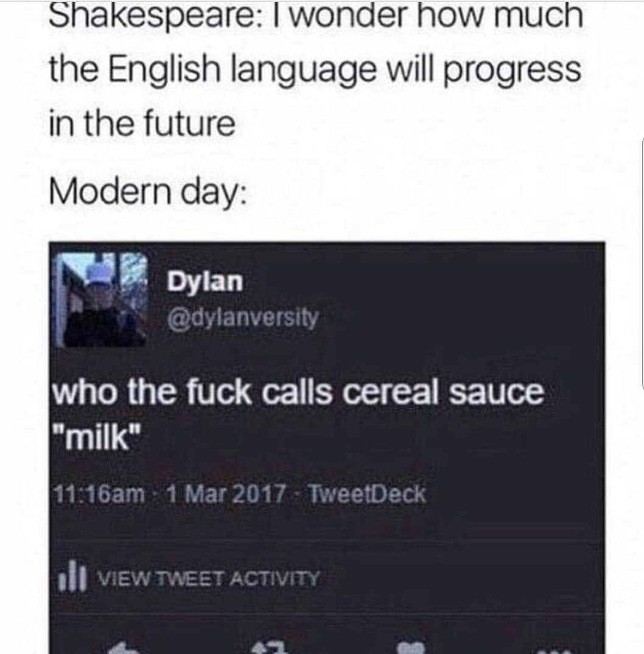Click the "VIEW TWEET ACTIVITY" label
The width and height of the screenshot is (644, 654).
(209, 579)
